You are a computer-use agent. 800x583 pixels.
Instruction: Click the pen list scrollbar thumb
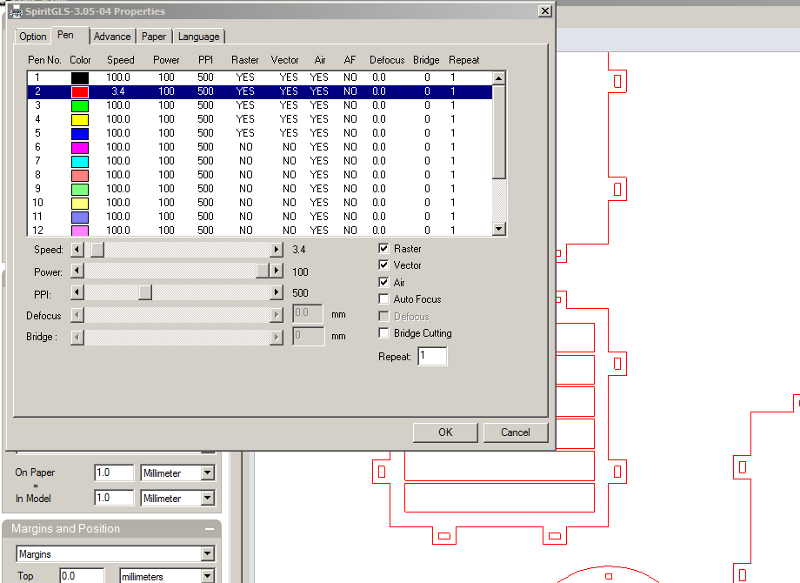tap(499, 132)
